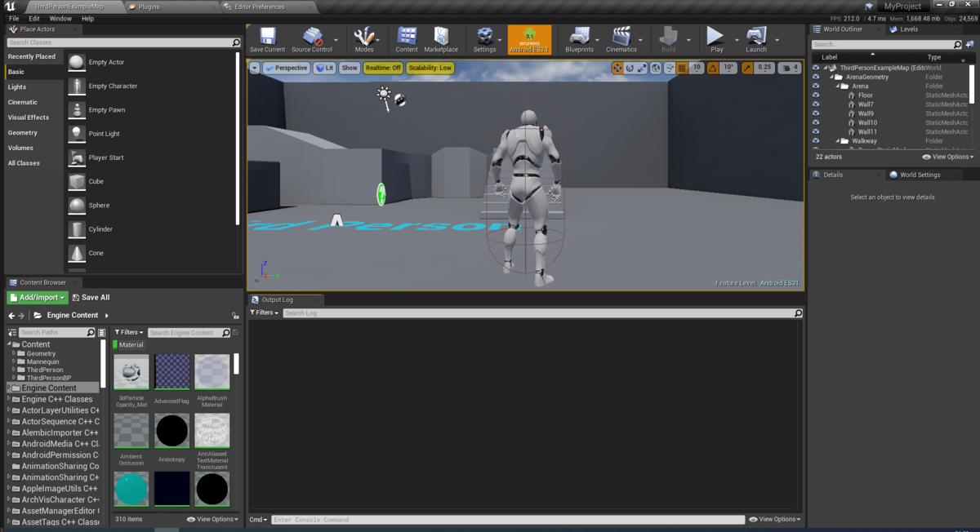The width and height of the screenshot is (980, 532).
Task: Click the Search Classes input field
Action: click(124, 42)
